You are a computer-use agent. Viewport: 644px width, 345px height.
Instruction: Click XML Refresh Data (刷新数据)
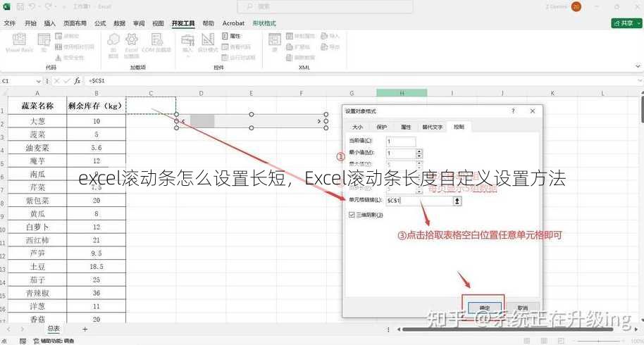(x=300, y=58)
